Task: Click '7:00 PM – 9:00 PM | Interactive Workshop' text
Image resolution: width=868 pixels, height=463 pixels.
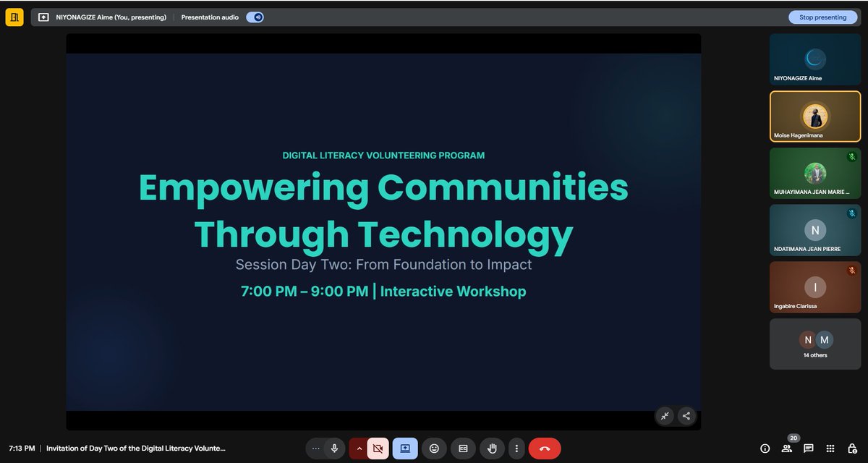Action: [383, 292]
